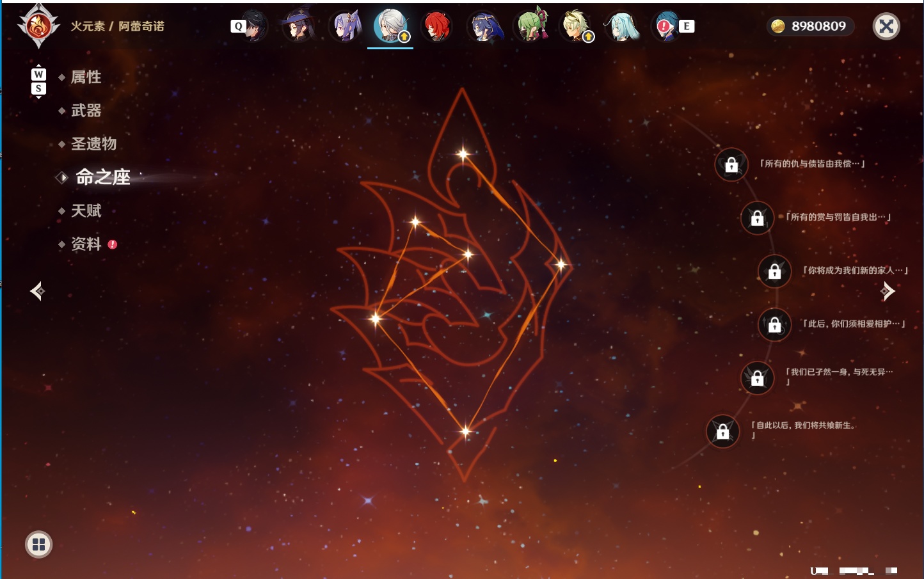Image resolution: width=924 pixels, height=579 pixels.
Task: Select the red-haired character portrait
Action: pyautogui.click(x=437, y=26)
